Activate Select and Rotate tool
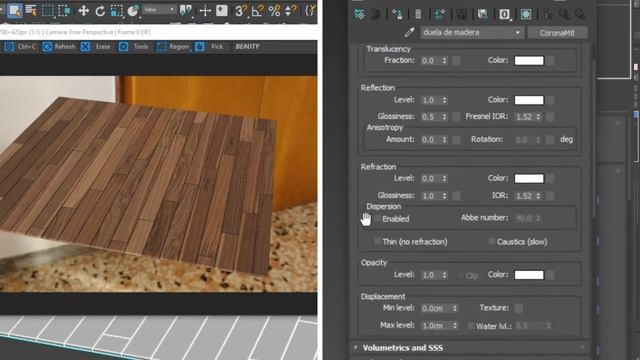This screenshot has width=640, height=360. point(100,11)
